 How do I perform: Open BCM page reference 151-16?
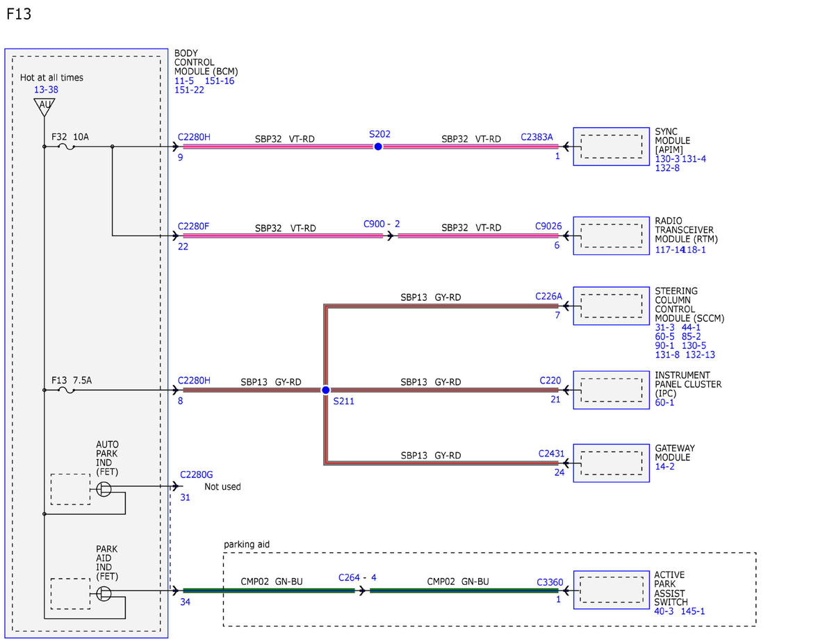pos(220,81)
